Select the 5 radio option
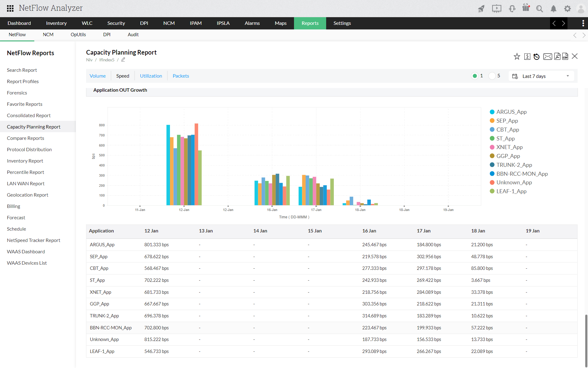588x368 pixels. [492, 76]
